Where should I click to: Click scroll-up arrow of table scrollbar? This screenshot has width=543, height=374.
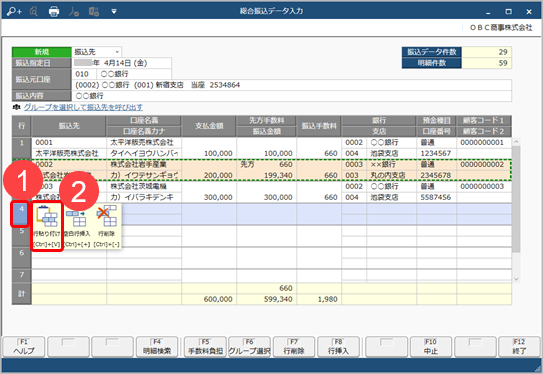516,142
